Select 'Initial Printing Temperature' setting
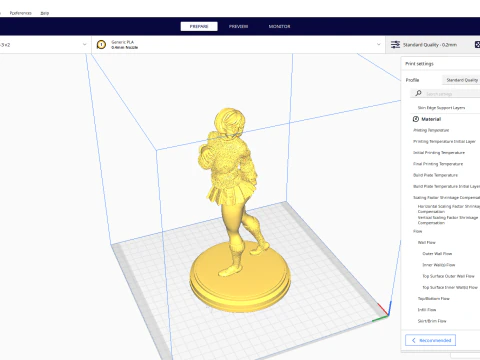 (439, 153)
